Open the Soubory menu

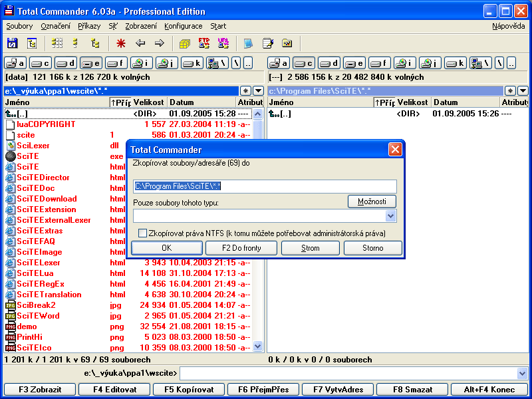19,26
